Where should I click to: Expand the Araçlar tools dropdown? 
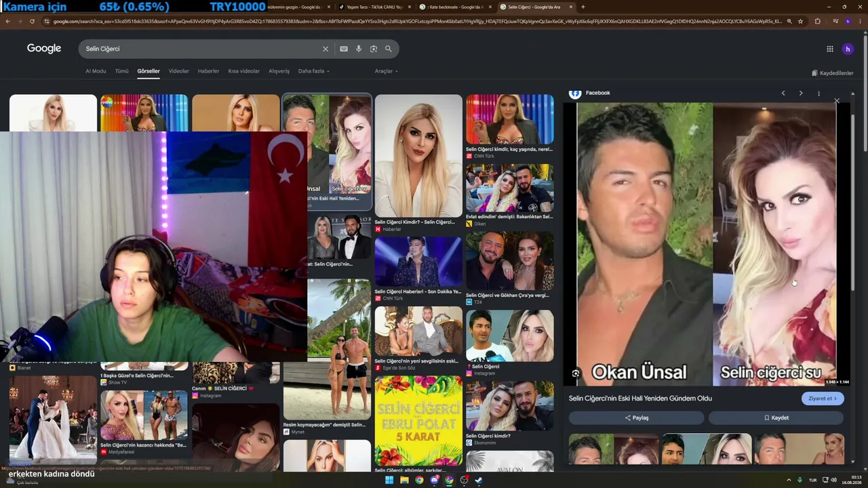(386, 71)
